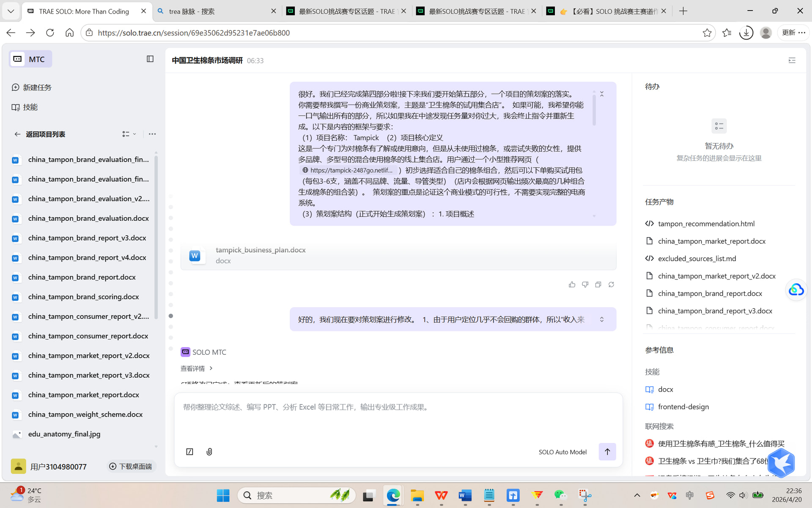Image resolution: width=812 pixels, height=508 pixels.
Task: Click the thumbs down feedback icon
Action: [x=585, y=284]
